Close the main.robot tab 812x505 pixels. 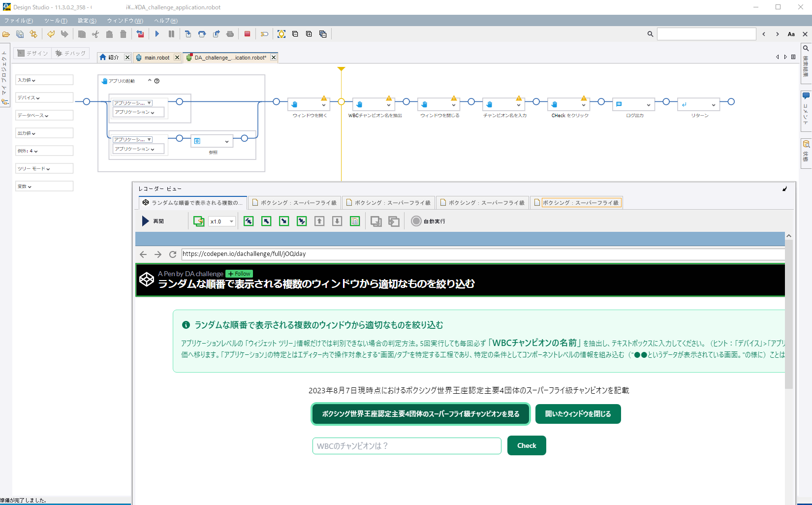[177, 58]
